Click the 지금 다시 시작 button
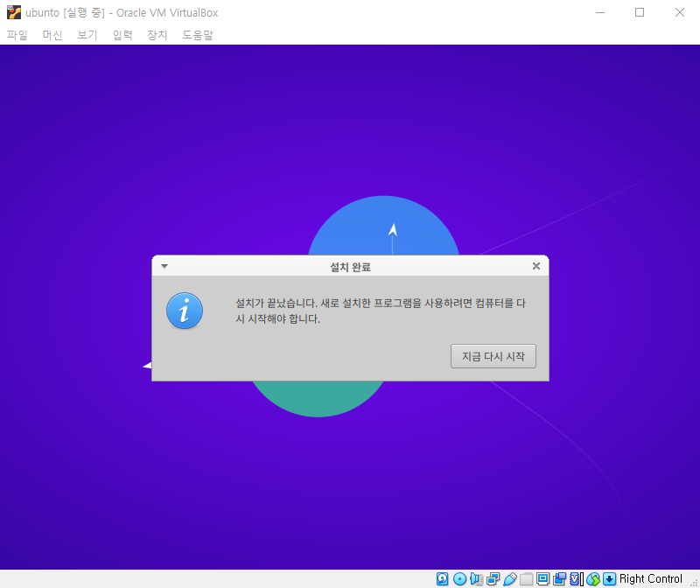The image size is (700, 588). 493,356
